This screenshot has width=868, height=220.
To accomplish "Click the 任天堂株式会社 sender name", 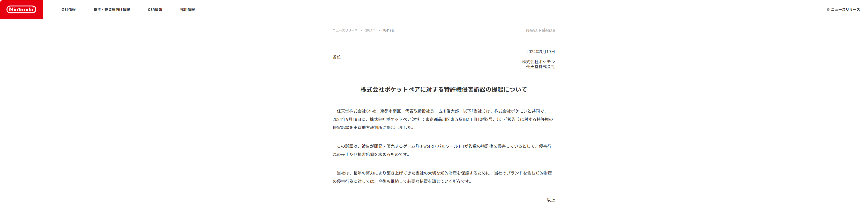I will (541, 67).
